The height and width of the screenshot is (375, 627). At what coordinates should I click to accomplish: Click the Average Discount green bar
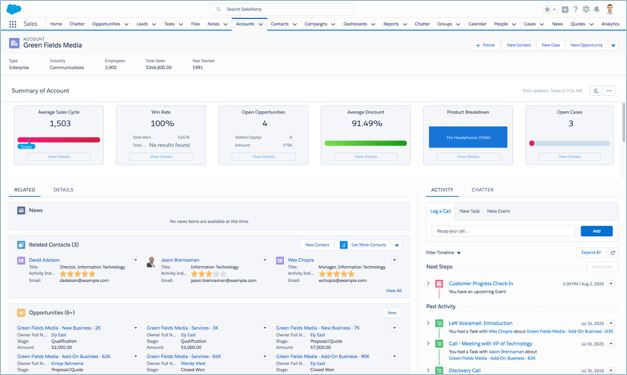365,143
